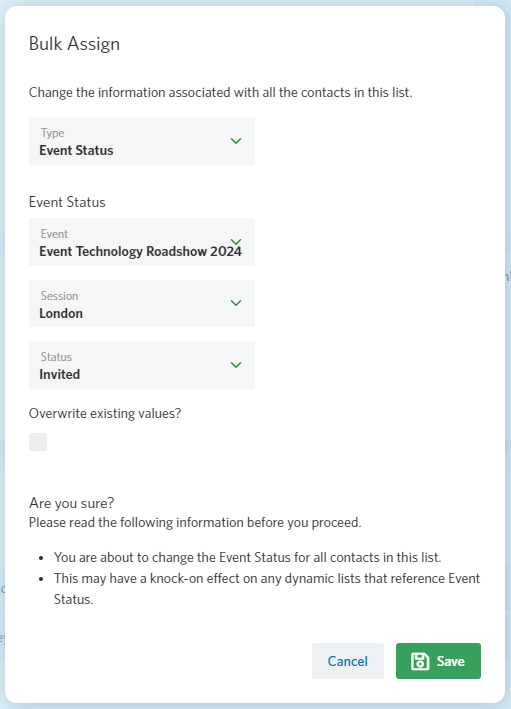Click the 'Event Status' section heading
The width and height of the screenshot is (511, 709).
(67, 202)
